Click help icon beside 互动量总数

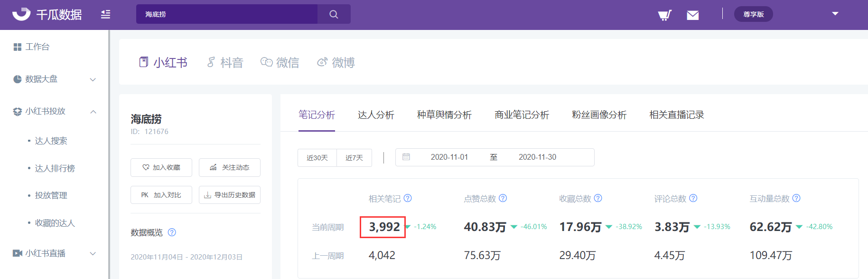coord(796,198)
